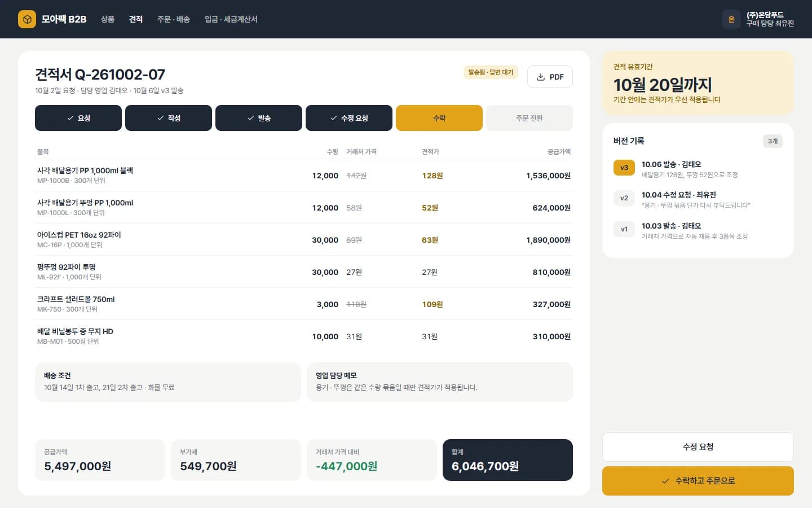
Task: Select the highlighted 수락 step
Action: point(439,118)
